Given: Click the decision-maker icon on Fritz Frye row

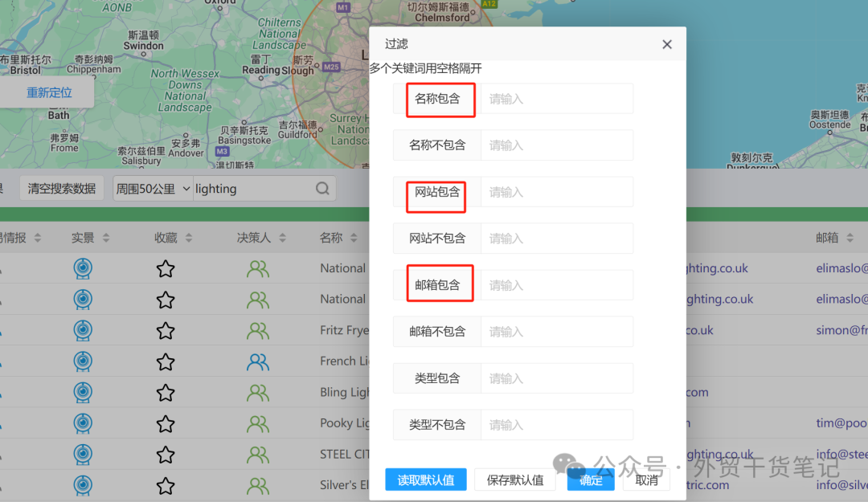Looking at the screenshot, I should [x=257, y=330].
